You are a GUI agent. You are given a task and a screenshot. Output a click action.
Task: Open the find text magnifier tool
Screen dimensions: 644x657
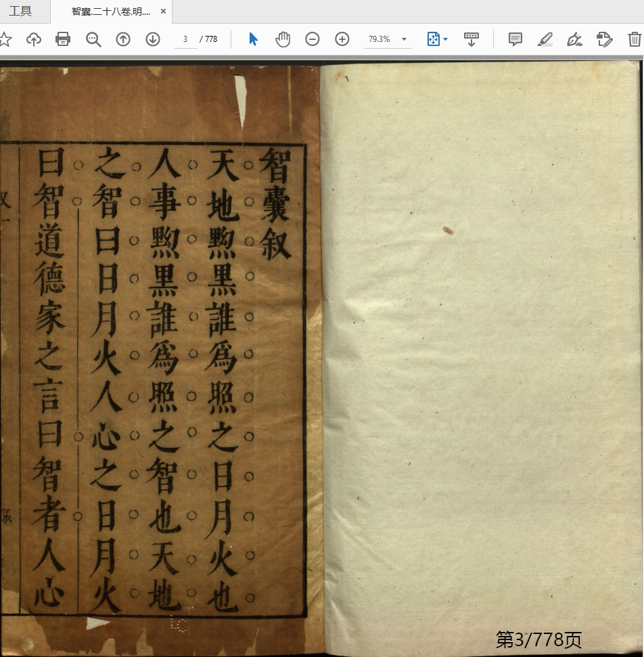pos(93,39)
